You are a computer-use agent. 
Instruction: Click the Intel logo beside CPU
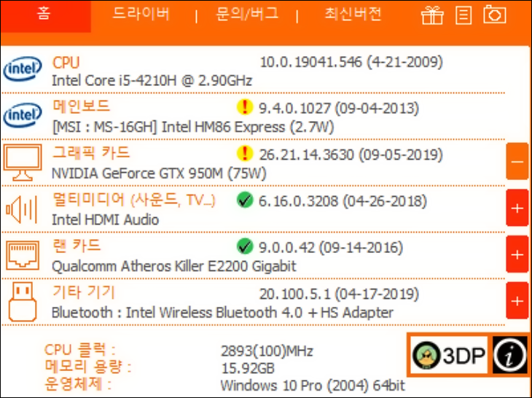pos(23,69)
